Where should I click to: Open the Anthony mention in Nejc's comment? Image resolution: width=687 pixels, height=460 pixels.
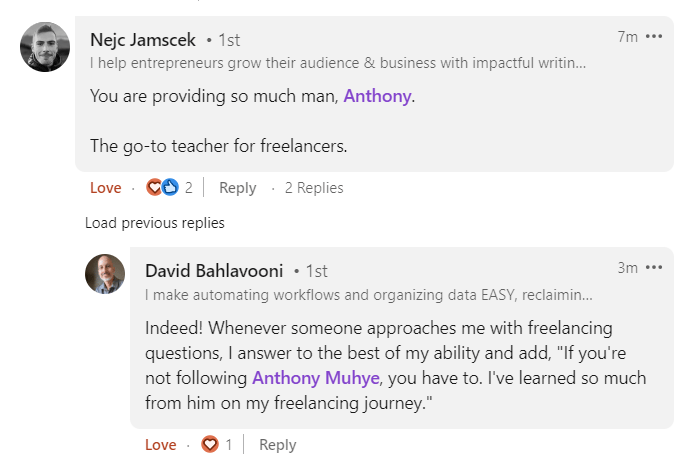pyautogui.click(x=377, y=96)
